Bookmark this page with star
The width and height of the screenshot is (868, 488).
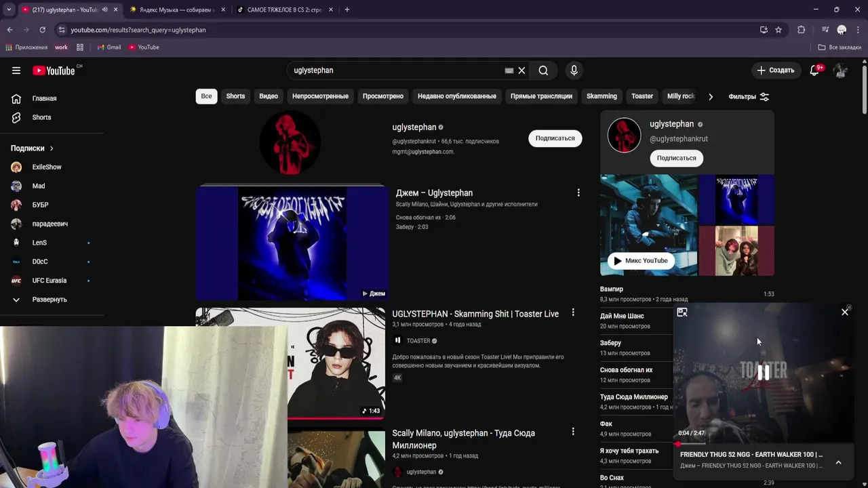click(778, 30)
